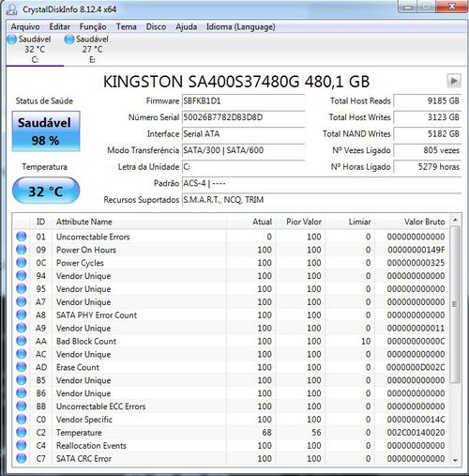Click the scroll down arrow of attribute list
The height and width of the screenshot is (476, 469).
point(455,460)
